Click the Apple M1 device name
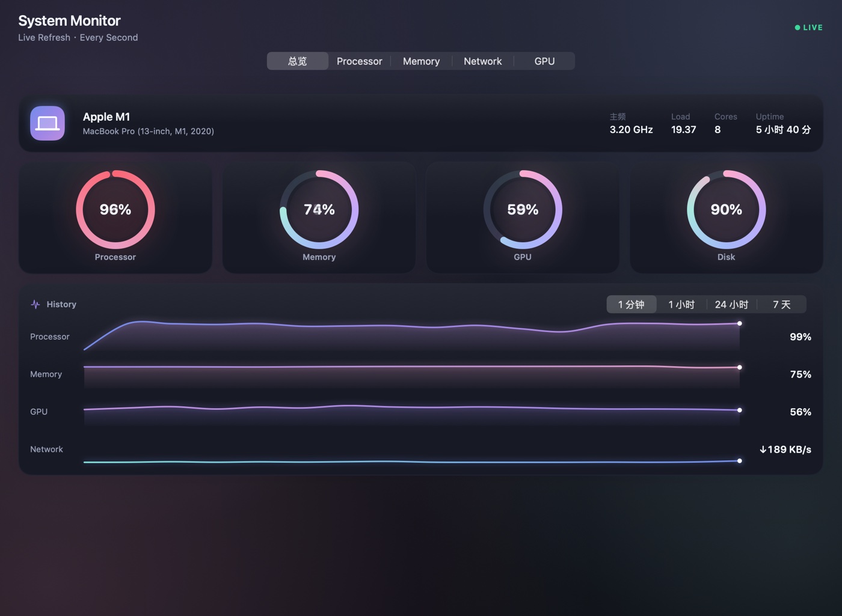Viewport: 842px width, 616px height. (106, 117)
